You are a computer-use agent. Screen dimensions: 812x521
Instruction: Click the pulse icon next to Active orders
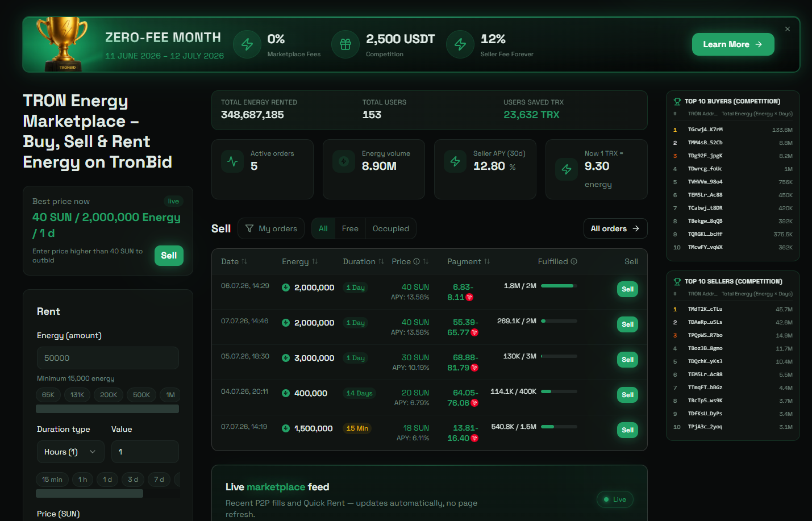coord(232,161)
